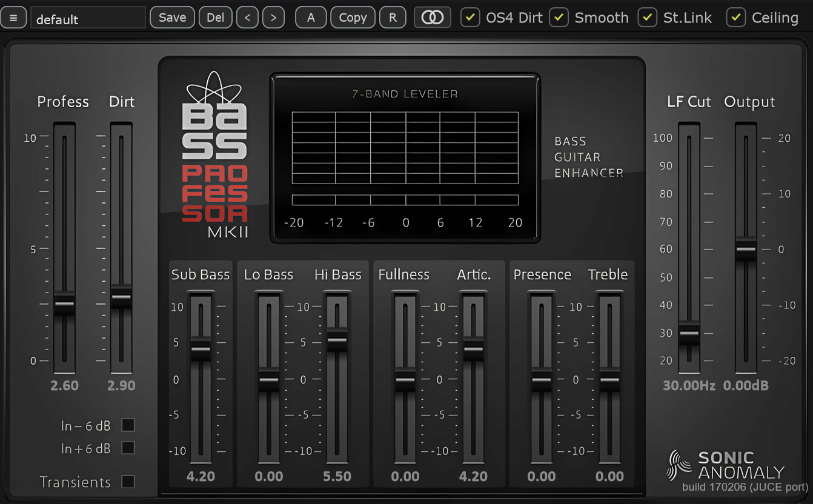Click the R button

tap(393, 18)
